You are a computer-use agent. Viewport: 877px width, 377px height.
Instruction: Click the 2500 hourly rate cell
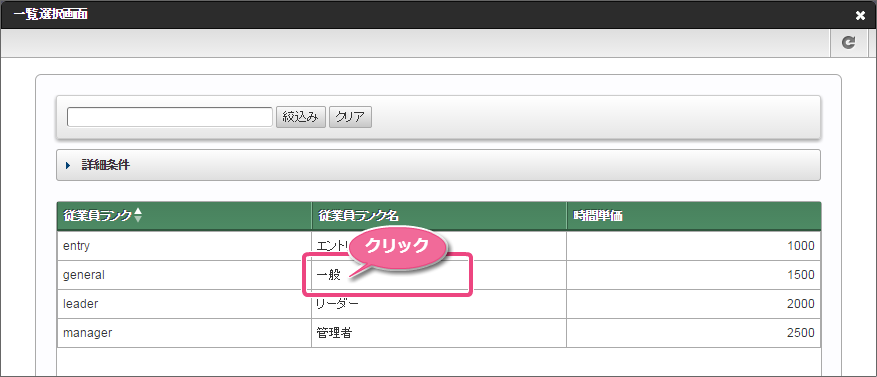(x=694, y=333)
